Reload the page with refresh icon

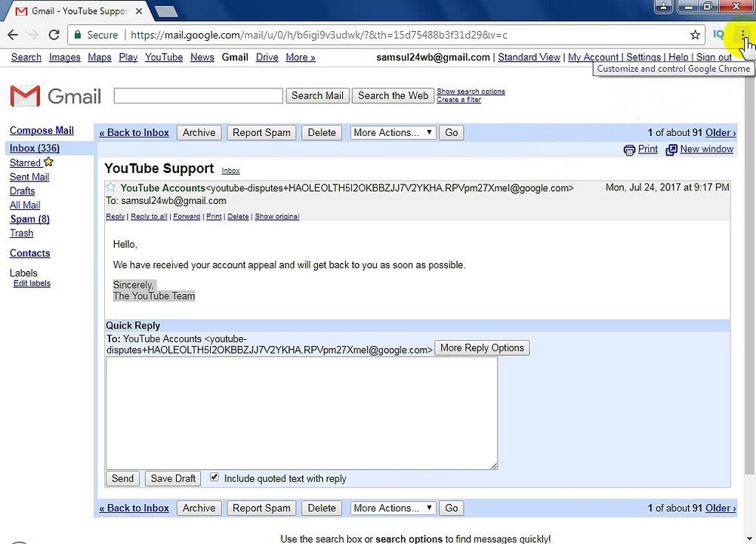[54, 35]
